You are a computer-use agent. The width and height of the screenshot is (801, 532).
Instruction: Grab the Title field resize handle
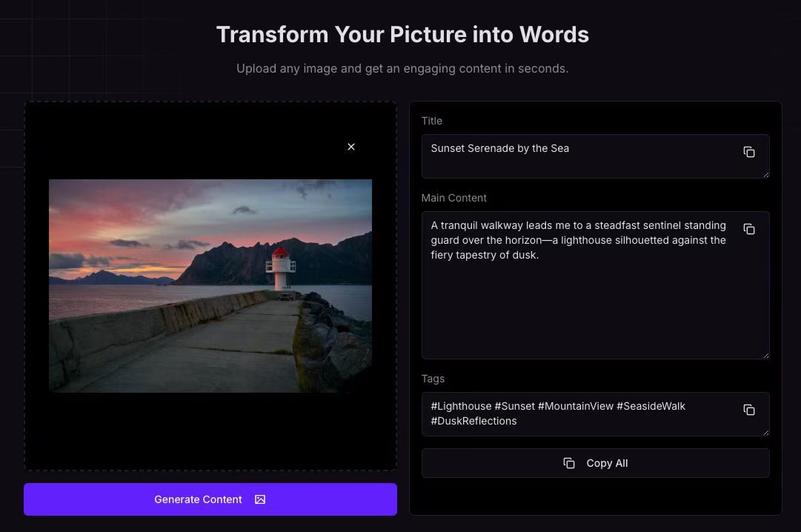[765, 175]
